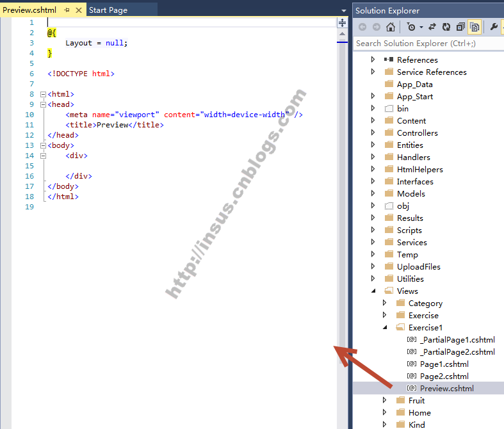This screenshot has width=504, height=429.
Task: Close the Preview.cshtml tab with the X
Action: pos(79,10)
